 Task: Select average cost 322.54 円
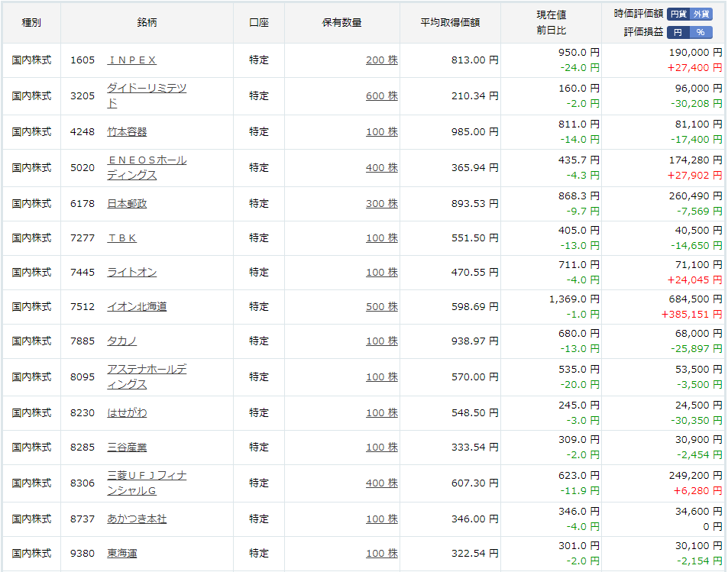tap(474, 554)
